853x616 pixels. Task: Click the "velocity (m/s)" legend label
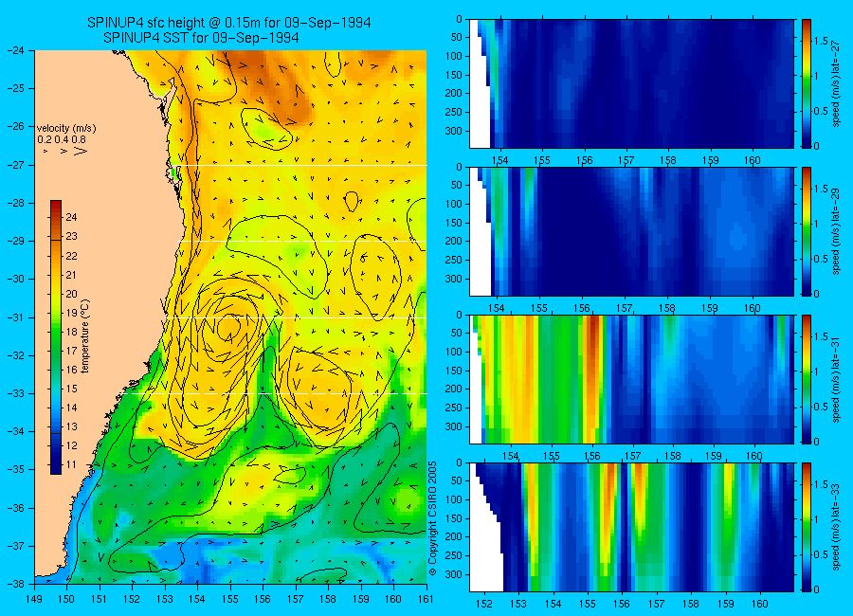pos(66,129)
